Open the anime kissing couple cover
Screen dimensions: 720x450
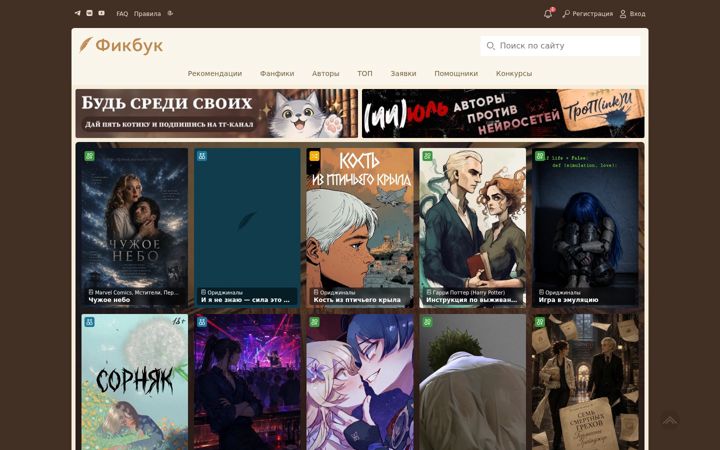[x=360, y=382]
